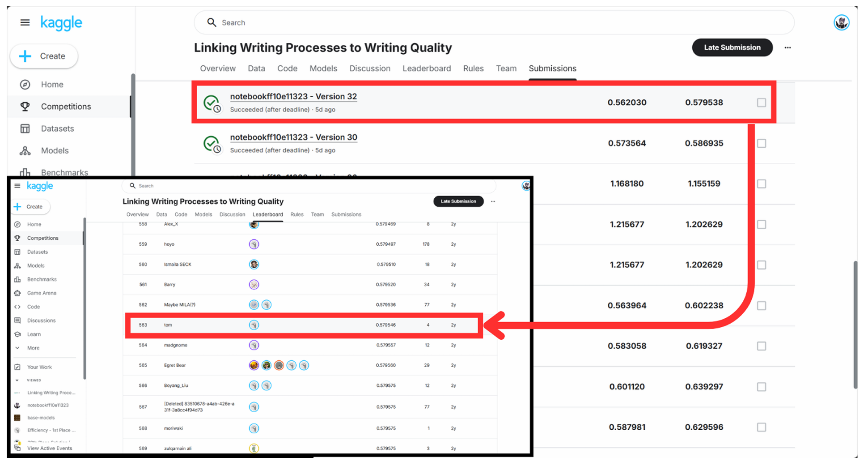Switch to the Data tab in the main window
Screen dimensions: 868x466
click(256, 68)
